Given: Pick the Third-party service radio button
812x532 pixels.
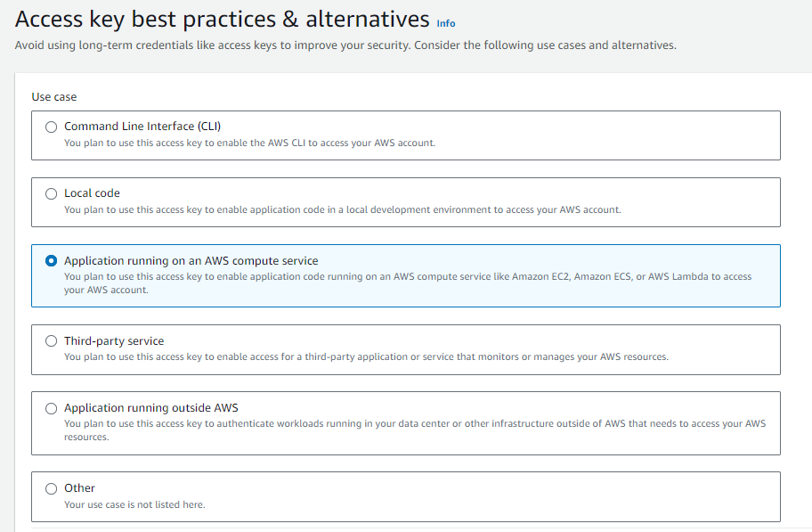Looking at the screenshot, I should click(51, 341).
